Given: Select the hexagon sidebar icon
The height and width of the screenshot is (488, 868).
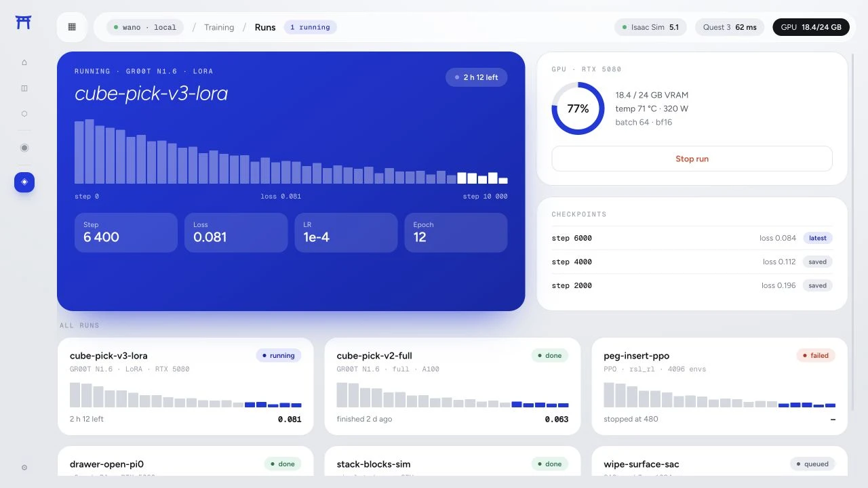Looking at the screenshot, I should point(24,114).
